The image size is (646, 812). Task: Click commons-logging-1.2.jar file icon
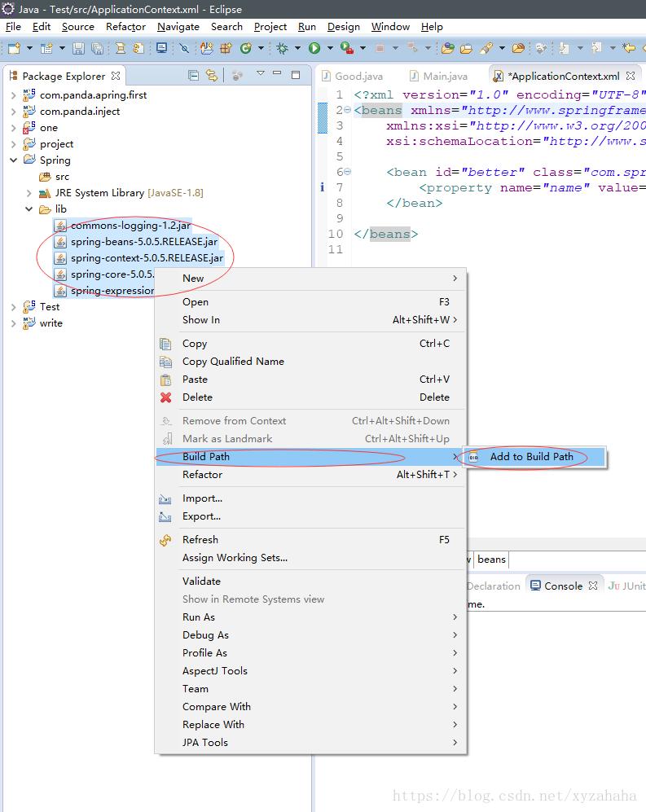click(60, 226)
